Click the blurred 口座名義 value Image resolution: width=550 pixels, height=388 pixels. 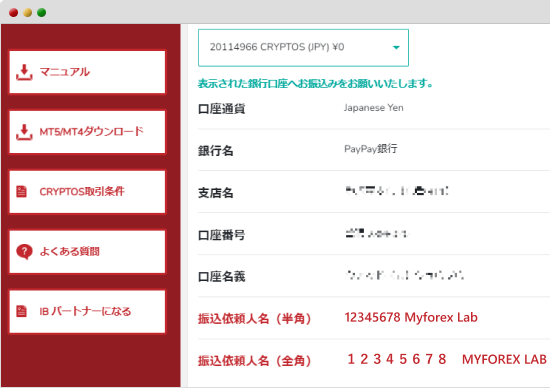tap(405, 275)
